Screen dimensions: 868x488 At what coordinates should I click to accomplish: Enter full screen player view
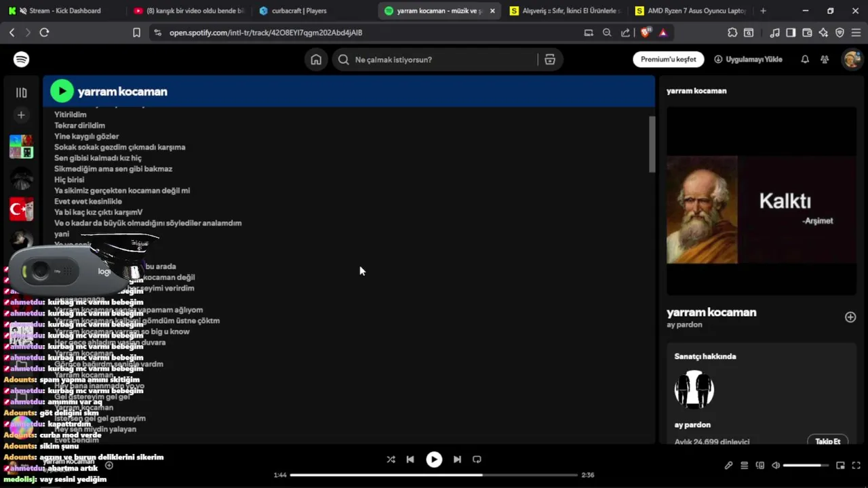coord(856,466)
